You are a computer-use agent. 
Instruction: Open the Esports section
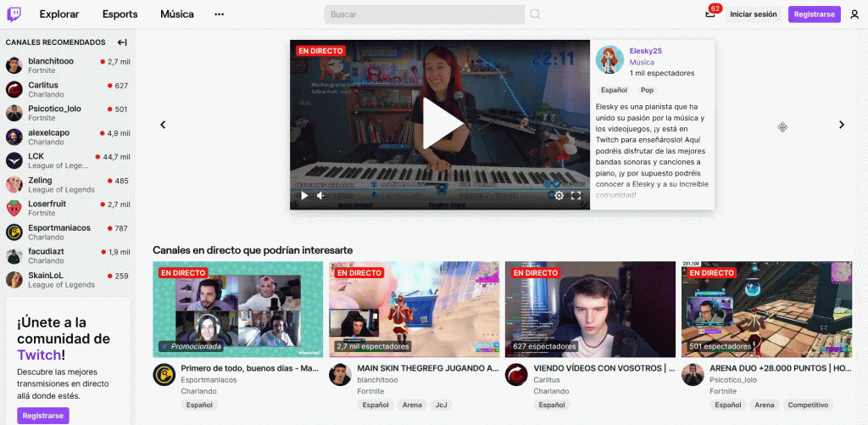120,14
